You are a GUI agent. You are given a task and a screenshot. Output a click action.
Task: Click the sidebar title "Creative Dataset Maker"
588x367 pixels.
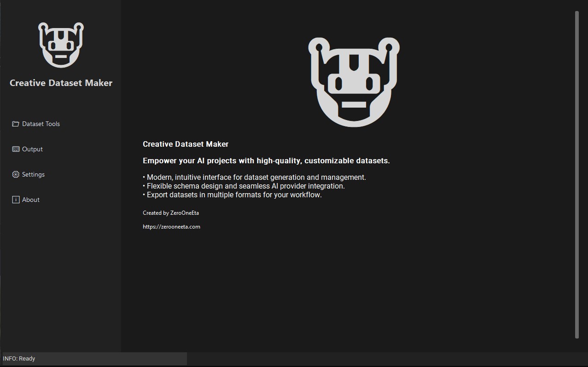[61, 83]
